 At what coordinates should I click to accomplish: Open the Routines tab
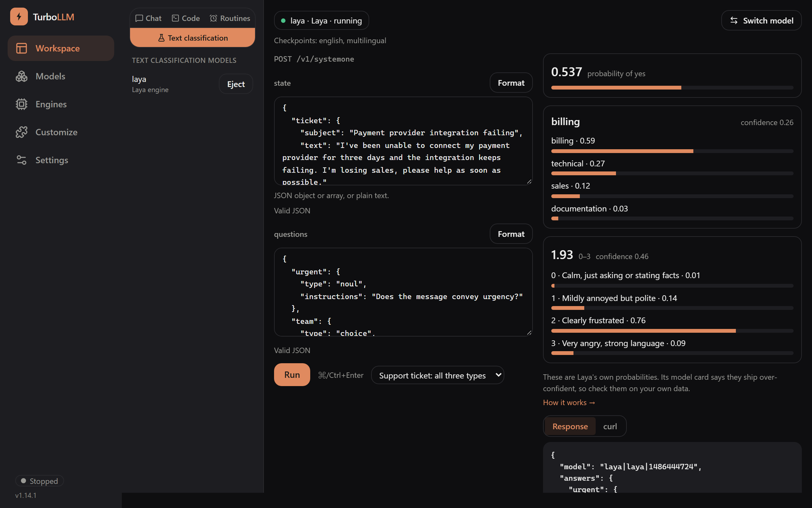[x=230, y=18]
